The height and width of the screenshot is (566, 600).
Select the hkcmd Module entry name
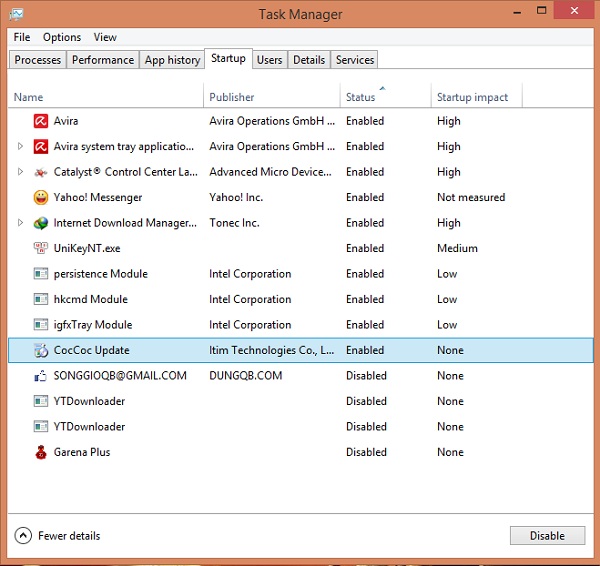pos(91,299)
